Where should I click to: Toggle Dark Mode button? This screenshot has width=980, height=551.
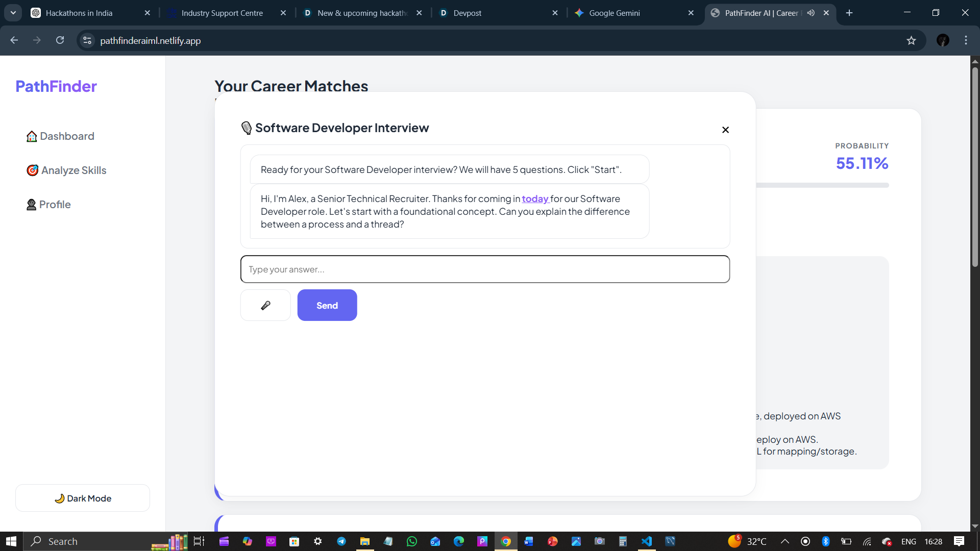click(x=83, y=498)
